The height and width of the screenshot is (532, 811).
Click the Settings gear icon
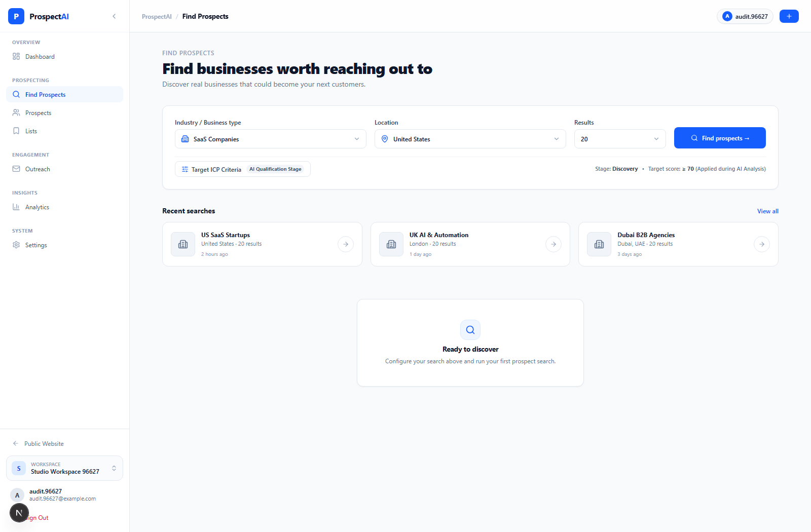(16, 245)
